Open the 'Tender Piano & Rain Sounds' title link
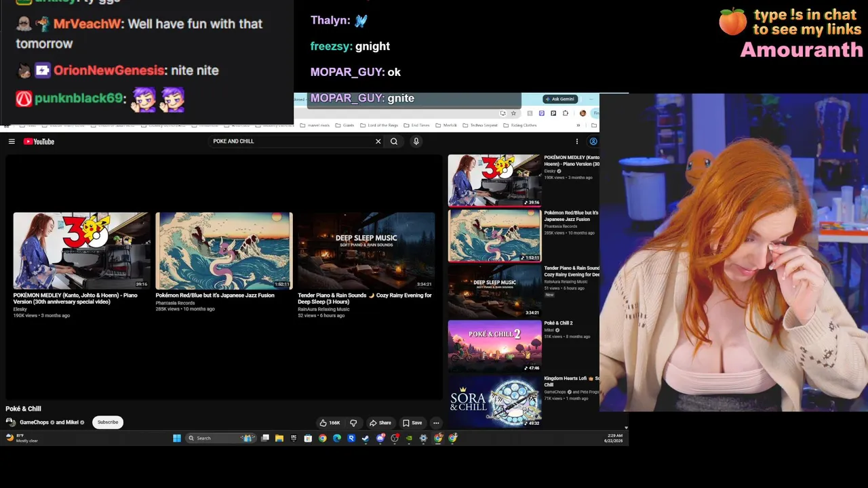This screenshot has height=488, width=868. click(x=365, y=298)
